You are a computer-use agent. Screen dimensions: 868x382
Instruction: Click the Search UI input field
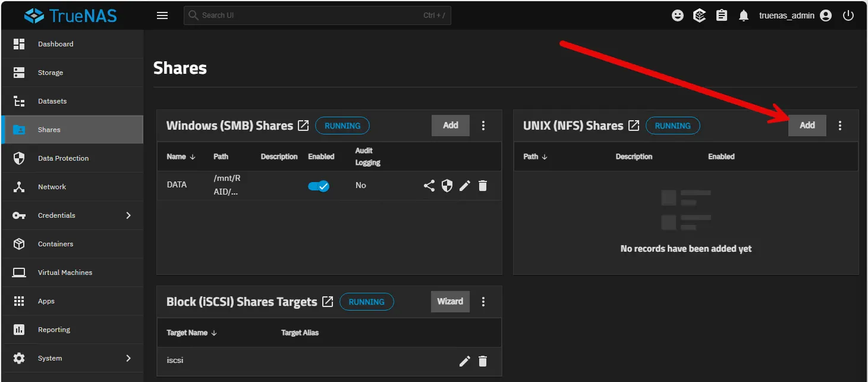(309, 15)
